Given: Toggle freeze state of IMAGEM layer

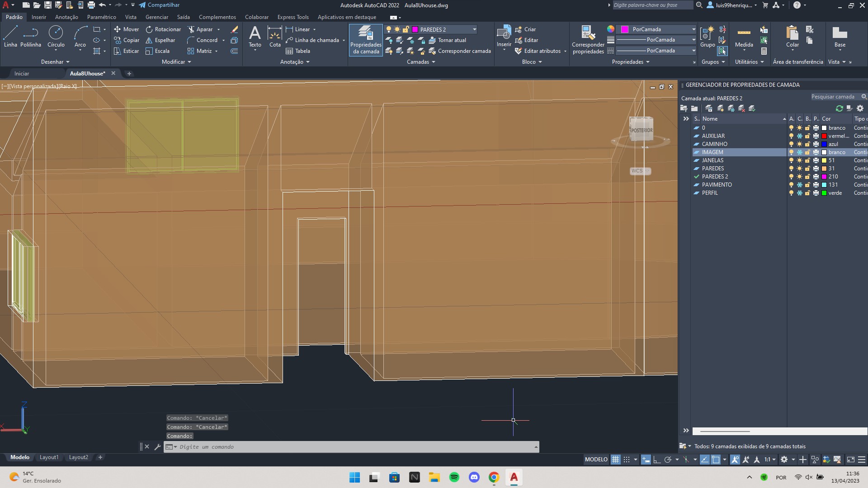Looking at the screenshot, I should (799, 152).
